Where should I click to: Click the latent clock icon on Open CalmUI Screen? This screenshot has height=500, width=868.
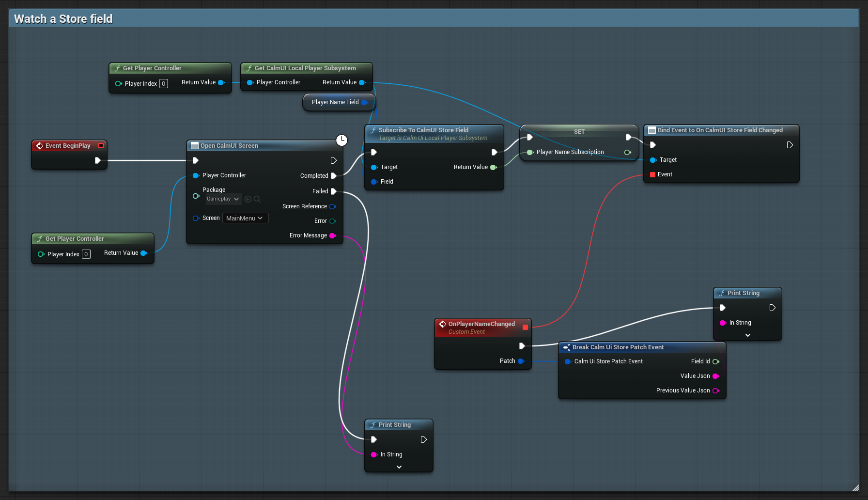[342, 141]
